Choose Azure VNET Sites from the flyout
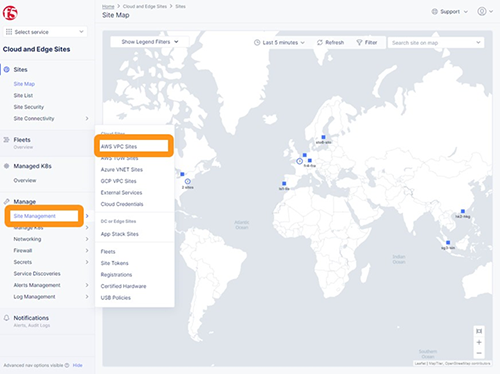 [x=122, y=169]
